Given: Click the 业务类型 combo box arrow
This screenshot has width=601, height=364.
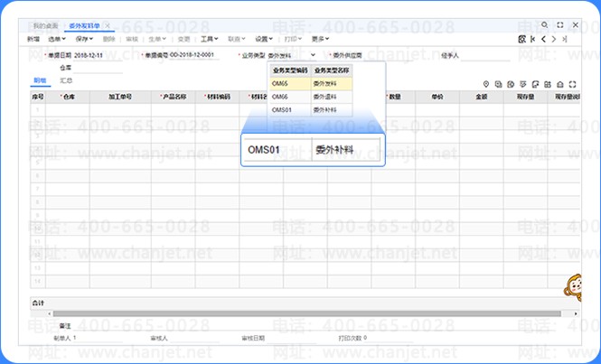Looking at the screenshot, I should point(313,55).
